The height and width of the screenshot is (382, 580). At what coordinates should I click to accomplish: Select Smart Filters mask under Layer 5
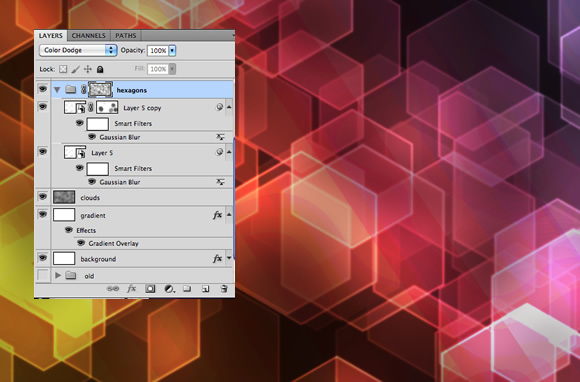98,169
